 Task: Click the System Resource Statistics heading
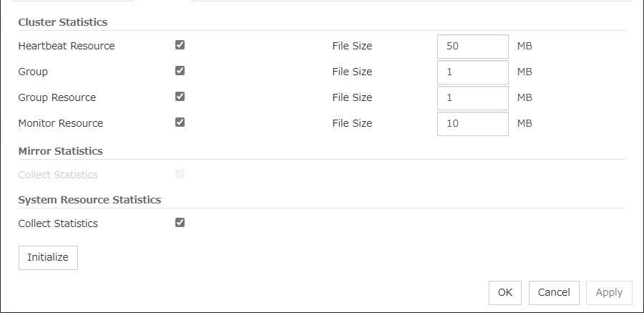pos(89,200)
